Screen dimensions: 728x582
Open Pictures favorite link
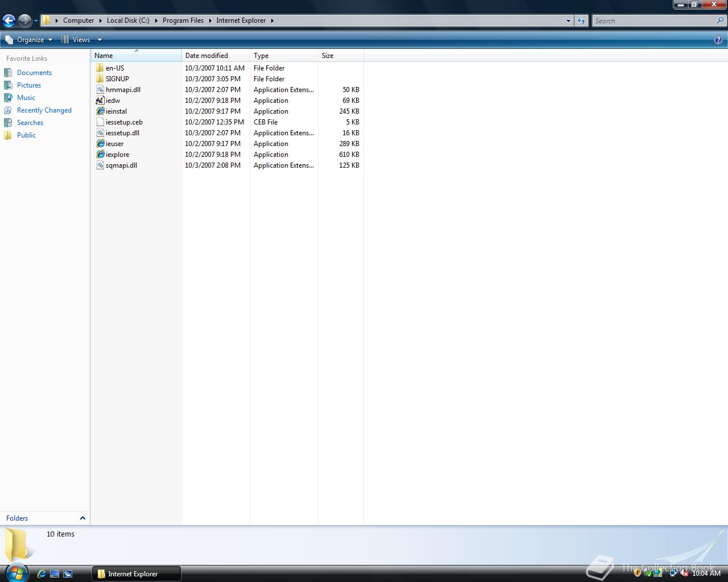tap(29, 85)
